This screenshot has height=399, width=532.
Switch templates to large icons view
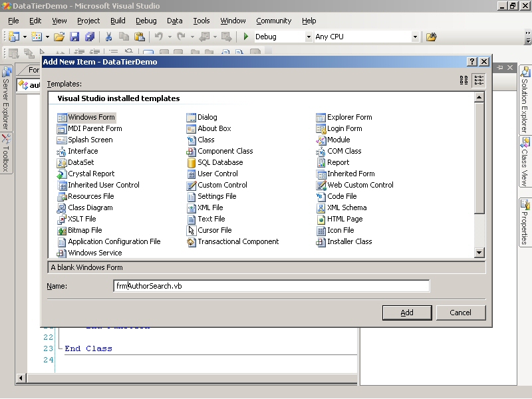[464, 80]
